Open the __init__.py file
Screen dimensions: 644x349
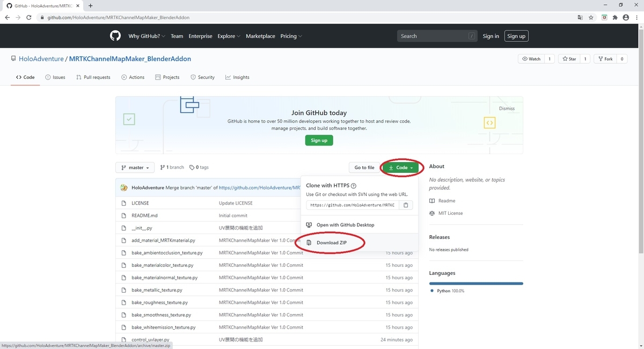142,228
